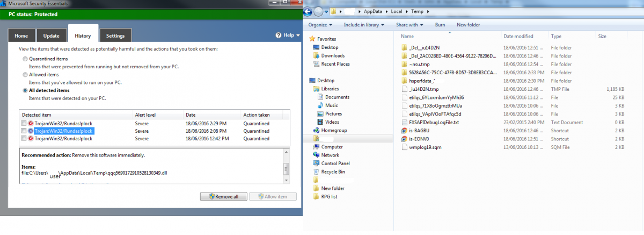Viewport: 644px width, 235px height.
Task: Open the Recycle Bin icon in sidebar
Action: tap(317, 172)
